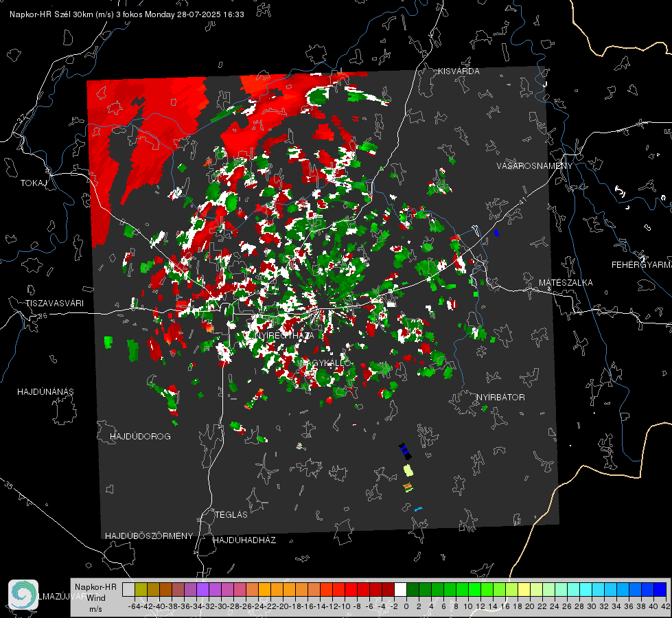
Task: Click the TISZAVASVÁRI label
Action: [x=54, y=304]
